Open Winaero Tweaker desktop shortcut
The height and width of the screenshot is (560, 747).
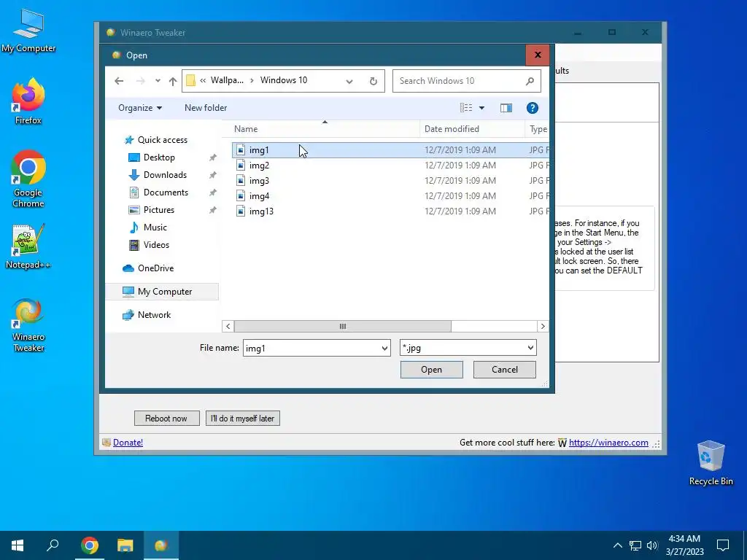(28, 325)
